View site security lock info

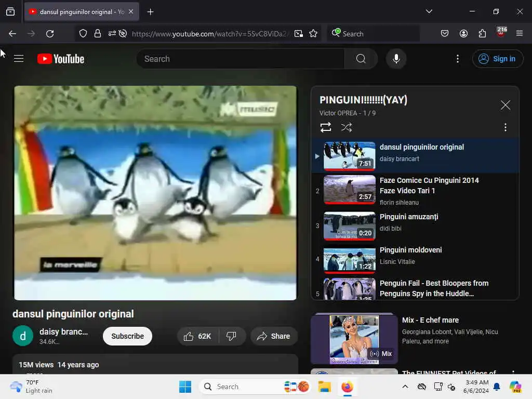97,33
